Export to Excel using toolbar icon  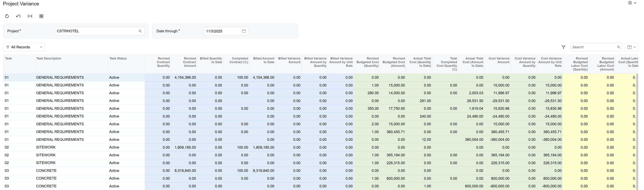[x=41, y=16]
